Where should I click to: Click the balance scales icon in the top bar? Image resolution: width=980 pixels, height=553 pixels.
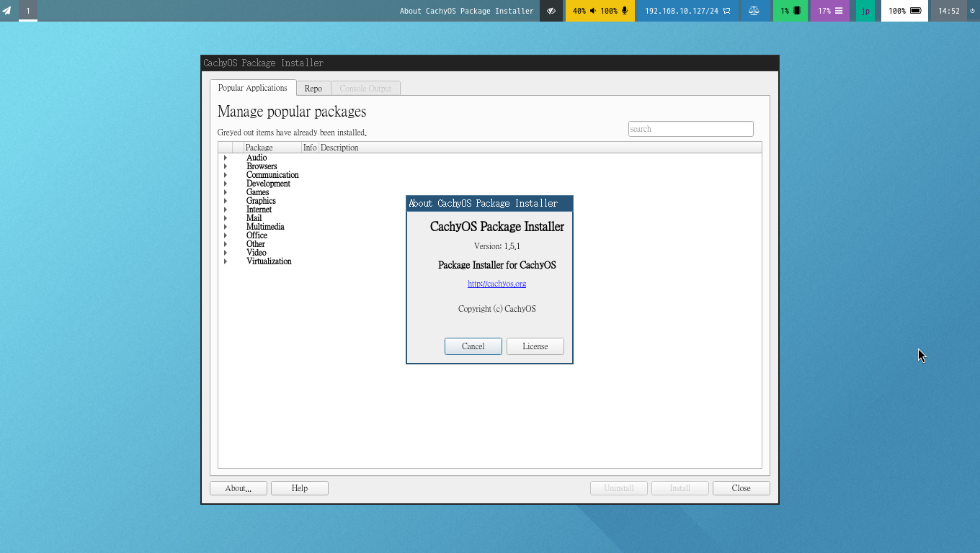[x=754, y=11]
